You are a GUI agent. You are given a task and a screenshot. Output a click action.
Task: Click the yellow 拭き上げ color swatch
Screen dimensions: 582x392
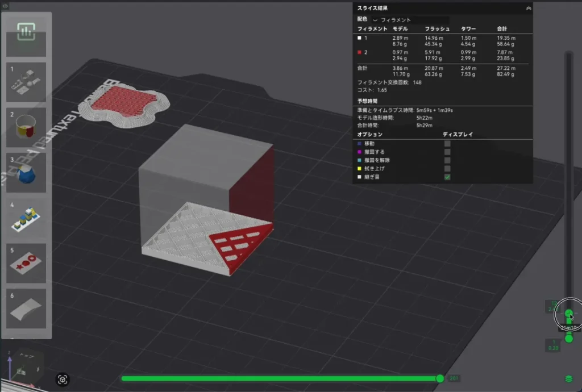click(359, 169)
